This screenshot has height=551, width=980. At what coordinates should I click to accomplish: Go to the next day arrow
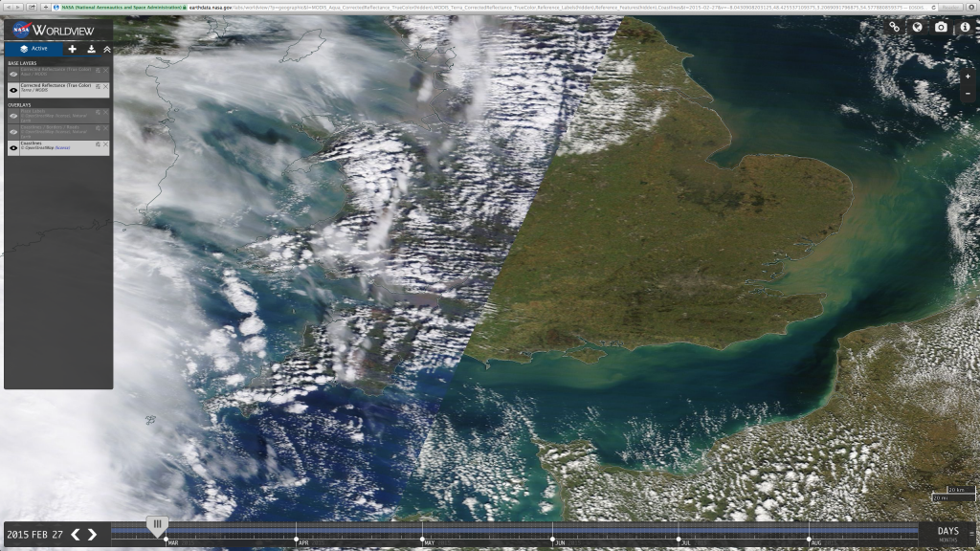pyautogui.click(x=92, y=535)
